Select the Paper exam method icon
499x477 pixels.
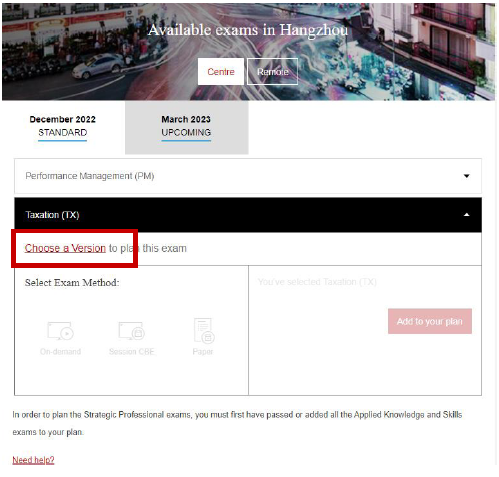click(x=204, y=330)
